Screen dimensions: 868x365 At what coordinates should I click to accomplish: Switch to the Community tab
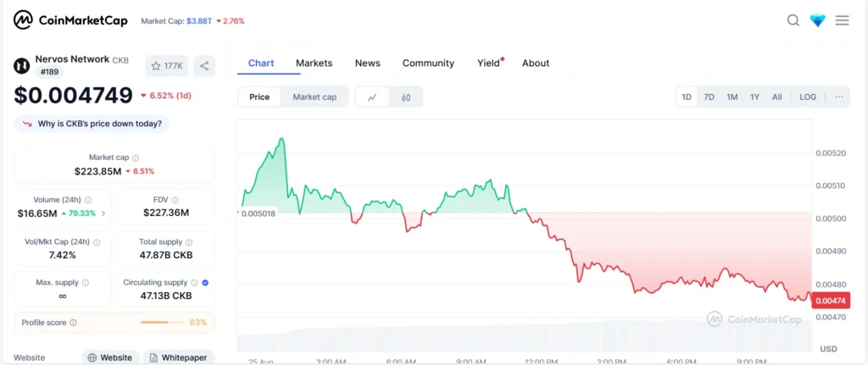[x=428, y=63]
